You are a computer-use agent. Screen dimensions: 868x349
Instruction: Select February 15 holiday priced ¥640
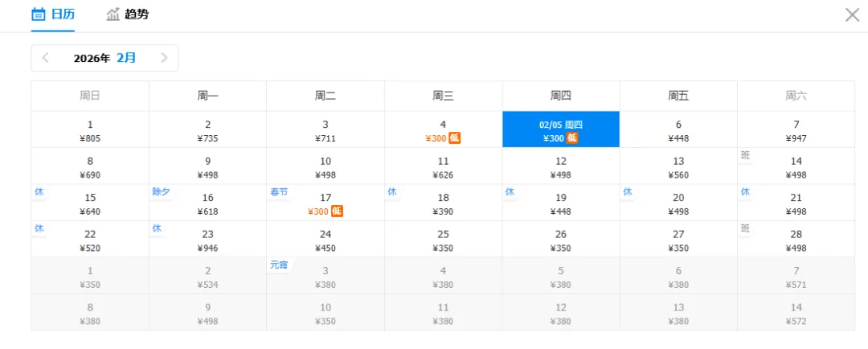coord(90,203)
